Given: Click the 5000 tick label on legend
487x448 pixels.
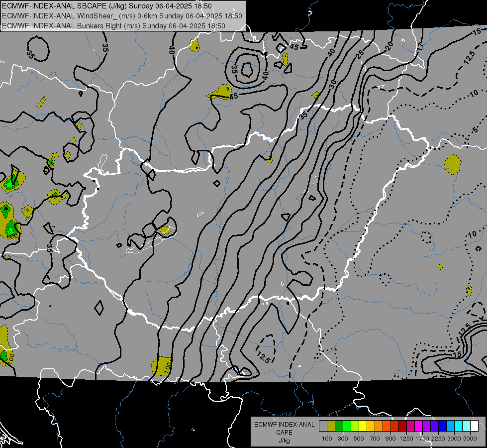Looking at the screenshot, I should point(470,439).
